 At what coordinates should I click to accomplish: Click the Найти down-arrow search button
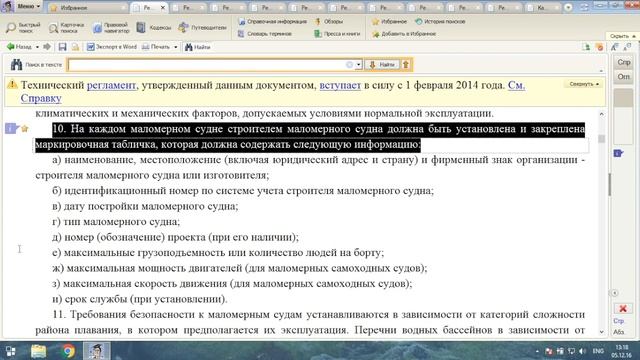(x=382, y=64)
